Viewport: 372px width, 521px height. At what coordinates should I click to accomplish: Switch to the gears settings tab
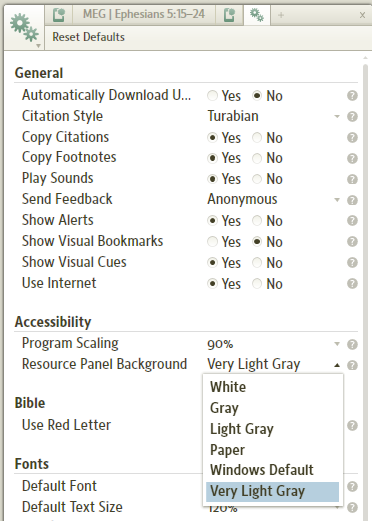[257, 15]
